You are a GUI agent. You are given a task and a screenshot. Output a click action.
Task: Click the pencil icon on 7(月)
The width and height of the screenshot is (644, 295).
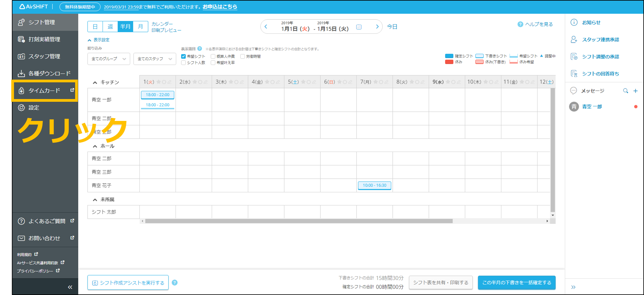point(386,82)
